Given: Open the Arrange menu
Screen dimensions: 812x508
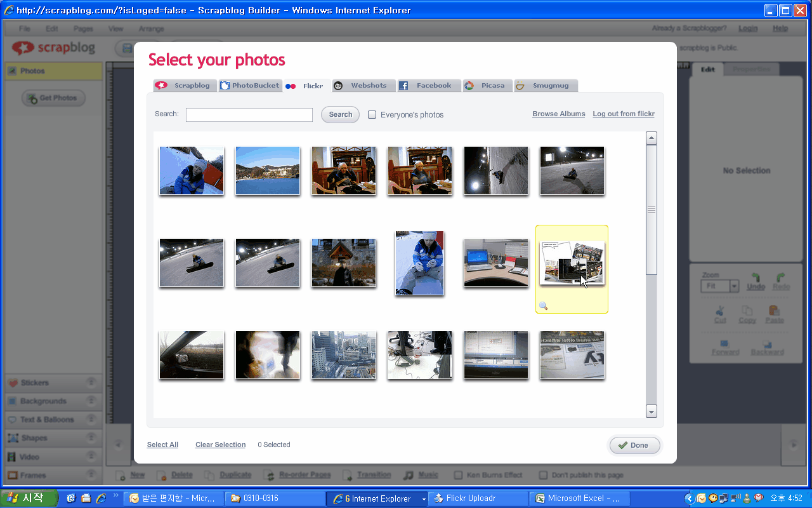Looking at the screenshot, I should (x=151, y=29).
